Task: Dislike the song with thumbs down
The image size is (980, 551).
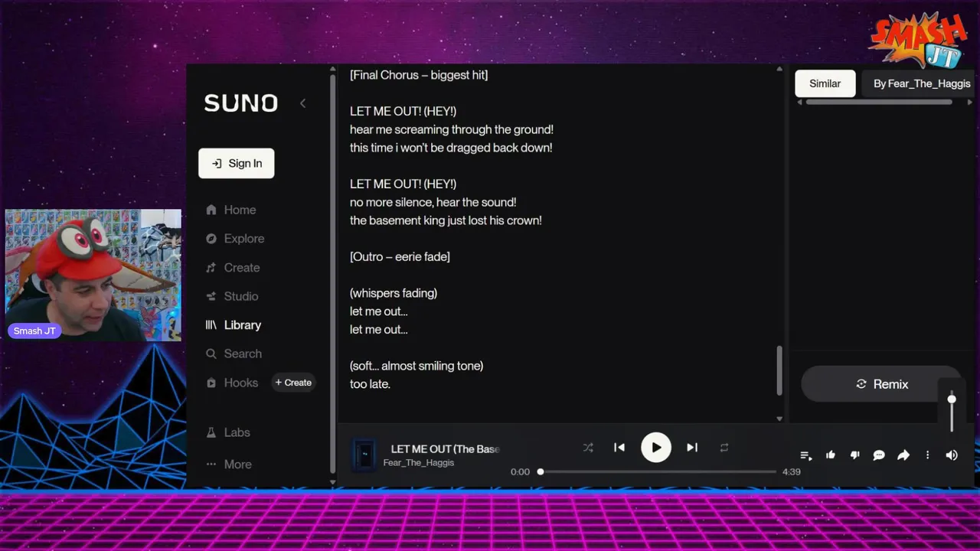Action: (855, 455)
